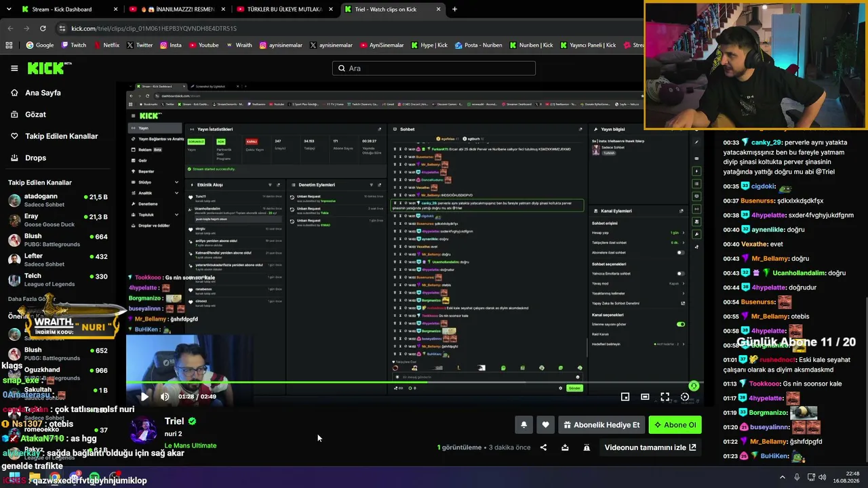This screenshot has height=488, width=868.
Task: Click the green Abone Ol button
Action: 674,425
